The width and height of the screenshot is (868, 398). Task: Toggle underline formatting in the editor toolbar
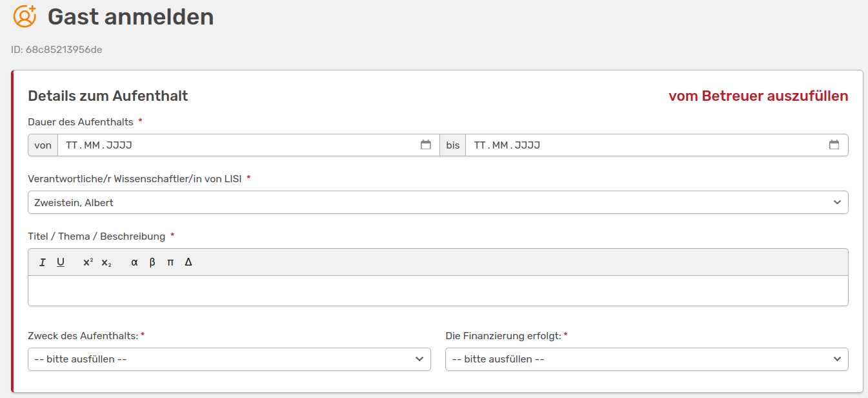(61, 262)
